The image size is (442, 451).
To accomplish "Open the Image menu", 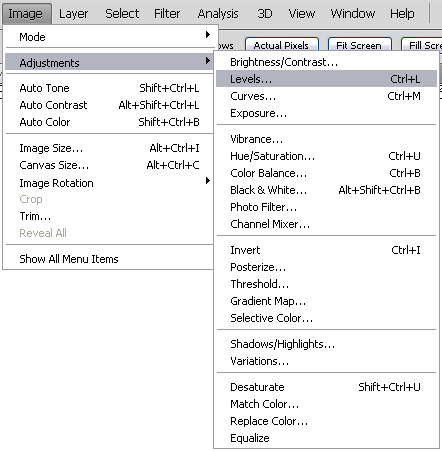I will [26, 14].
